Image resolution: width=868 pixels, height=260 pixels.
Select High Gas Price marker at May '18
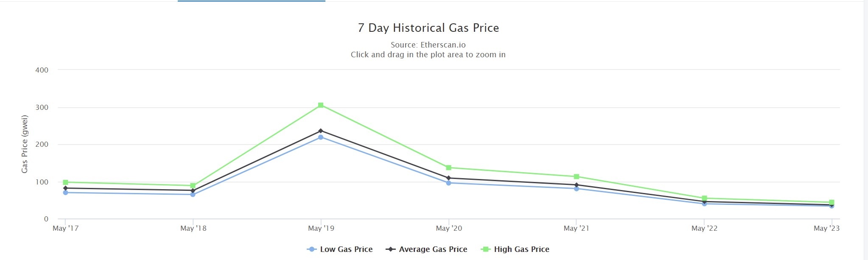[193, 185]
